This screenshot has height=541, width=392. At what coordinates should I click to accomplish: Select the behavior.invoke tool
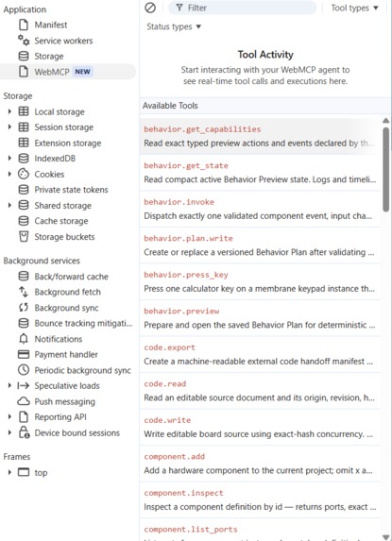point(261,209)
